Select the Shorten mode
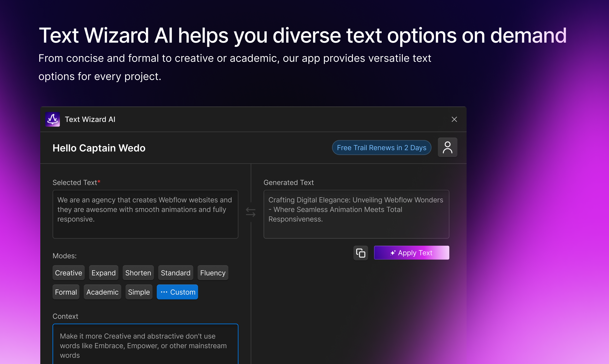This screenshot has width=609, height=364. (x=138, y=273)
